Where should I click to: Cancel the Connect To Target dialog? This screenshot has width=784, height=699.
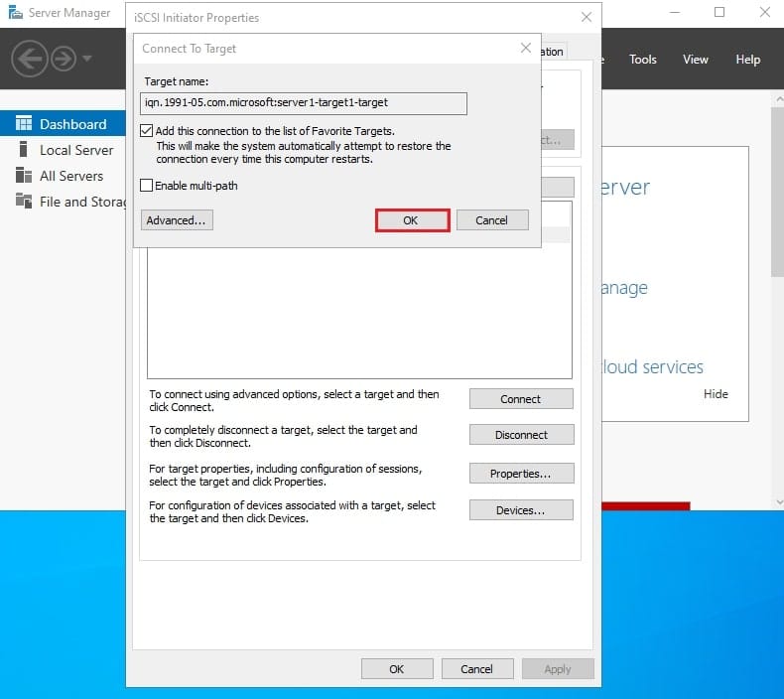click(492, 220)
